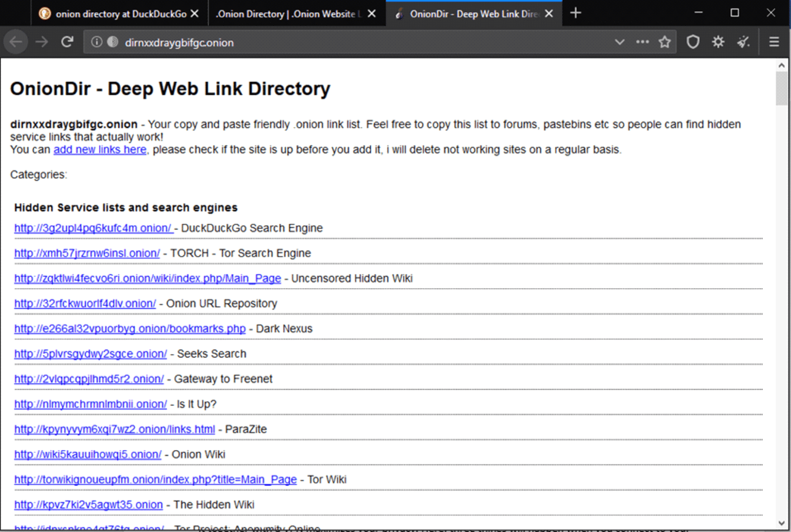This screenshot has height=532, width=791.
Task: Close the OnionDir tab
Action: (x=549, y=14)
